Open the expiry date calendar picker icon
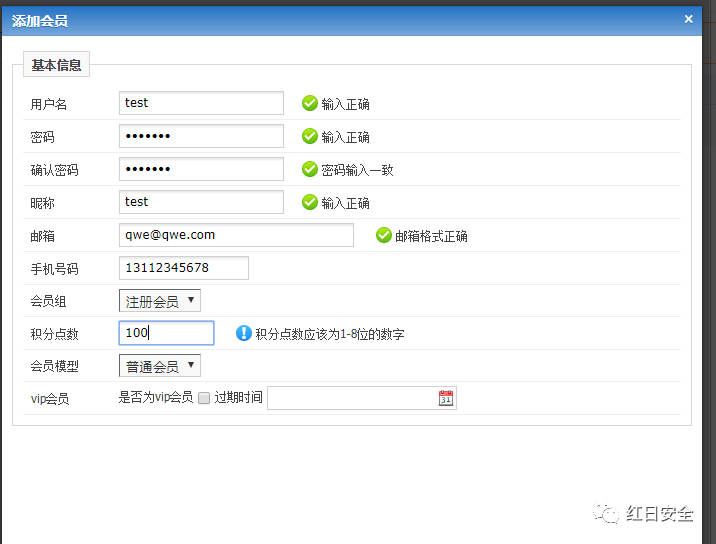Viewport: 716px width, 544px height. 446,398
